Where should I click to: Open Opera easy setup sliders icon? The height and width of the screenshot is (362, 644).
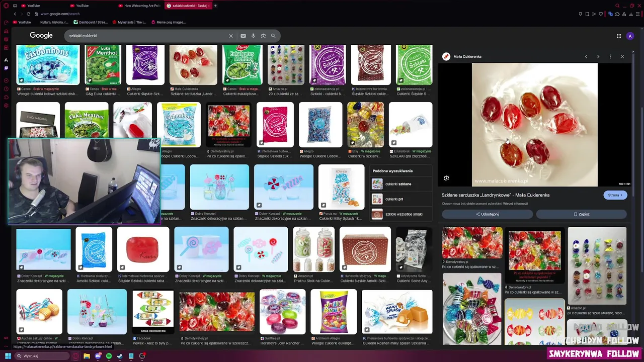638,14
